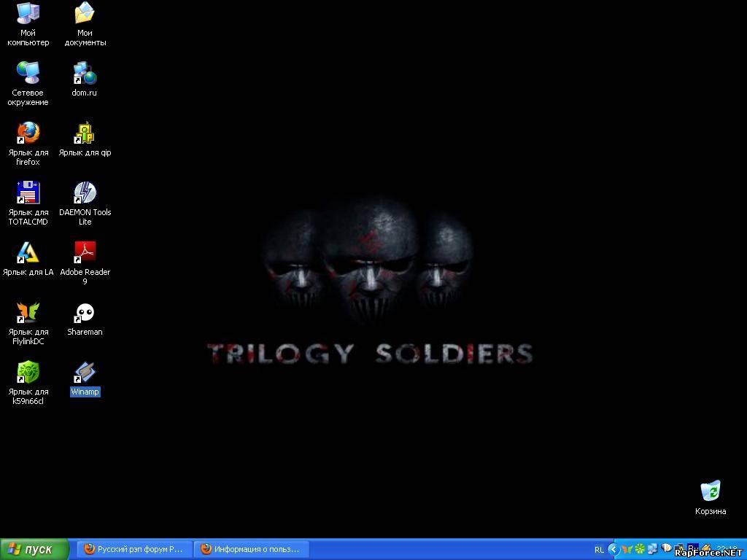This screenshot has width=747, height=560.
Task: Click the green QIP flower tray icon
Action: pos(640,550)
